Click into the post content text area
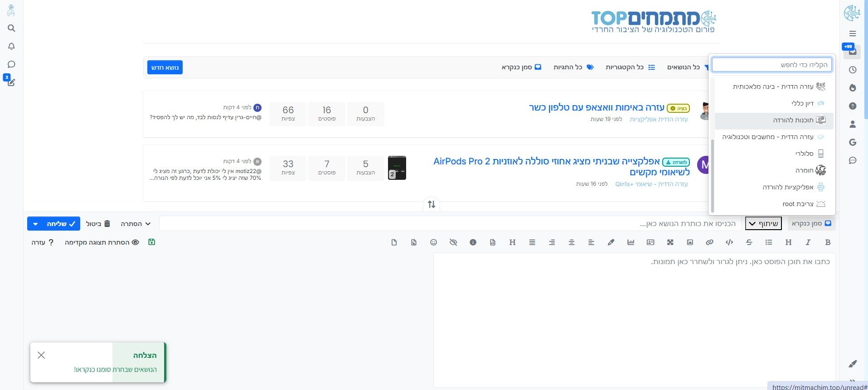Screen dimensions: 868x390 (x=634, y=320)
